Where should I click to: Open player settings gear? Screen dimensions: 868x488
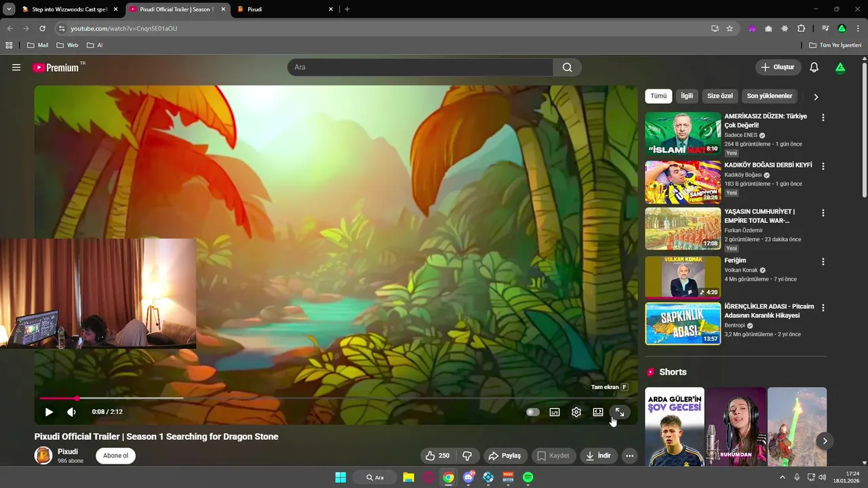click(576, 412)
